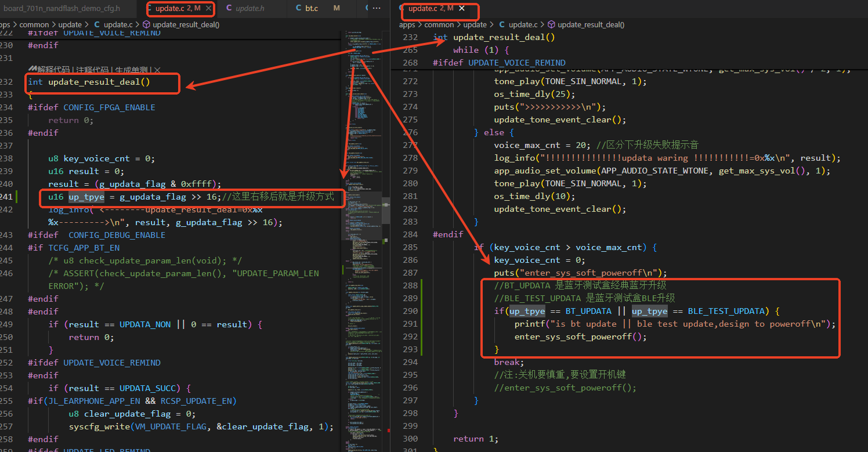Viewport: 868px width, 452px height.
Task: Expand 'update' folder in right breadcrumb
Action: [x=475, y=24]
